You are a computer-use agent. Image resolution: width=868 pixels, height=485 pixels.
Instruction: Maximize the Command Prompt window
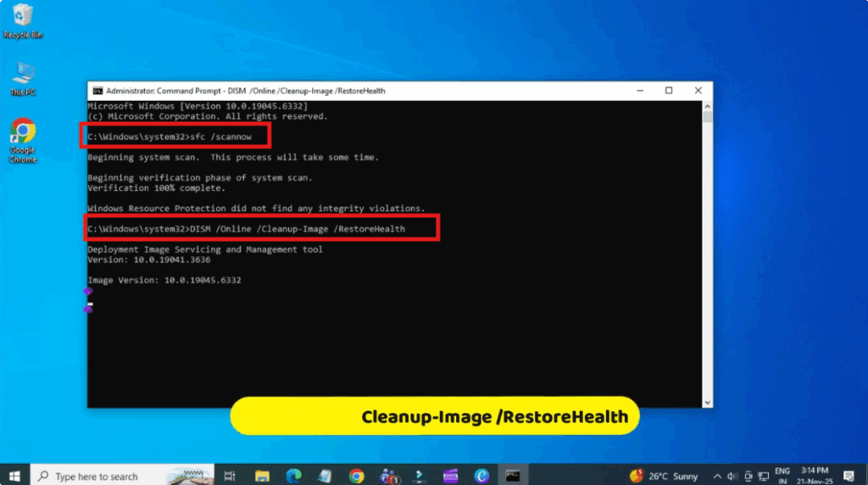coord(669,91)
